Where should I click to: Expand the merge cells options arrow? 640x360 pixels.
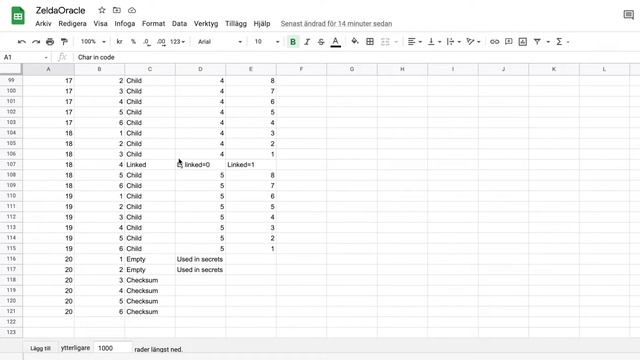(x=396, y=42)
